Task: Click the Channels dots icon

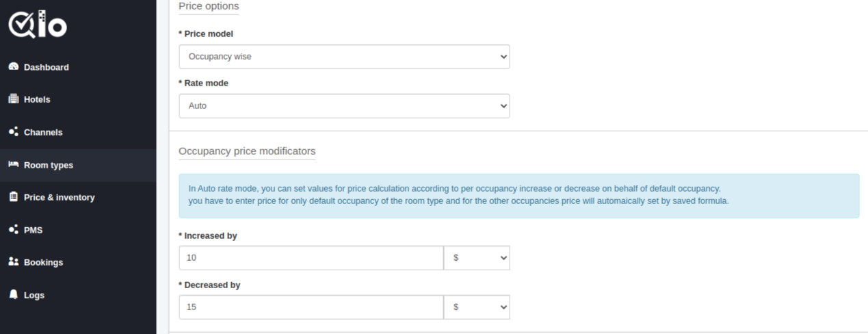Action: pos(13,131)
